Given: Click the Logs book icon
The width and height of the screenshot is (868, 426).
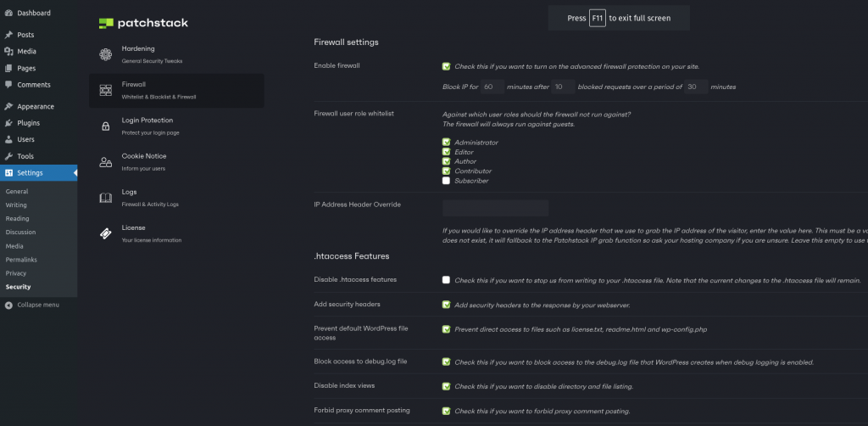Looking at the screenshot, I should point(106,198).
